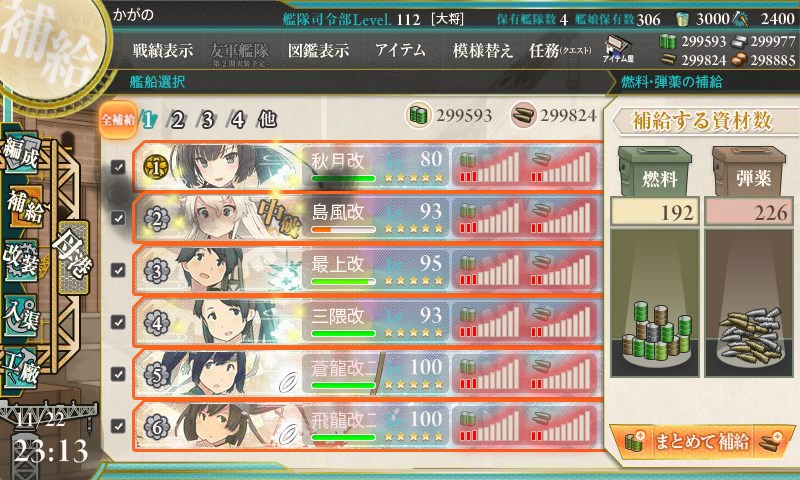Toggle the checkbox beside 飛龍改二
800x480 pixels.
click(x=118, y=425)
